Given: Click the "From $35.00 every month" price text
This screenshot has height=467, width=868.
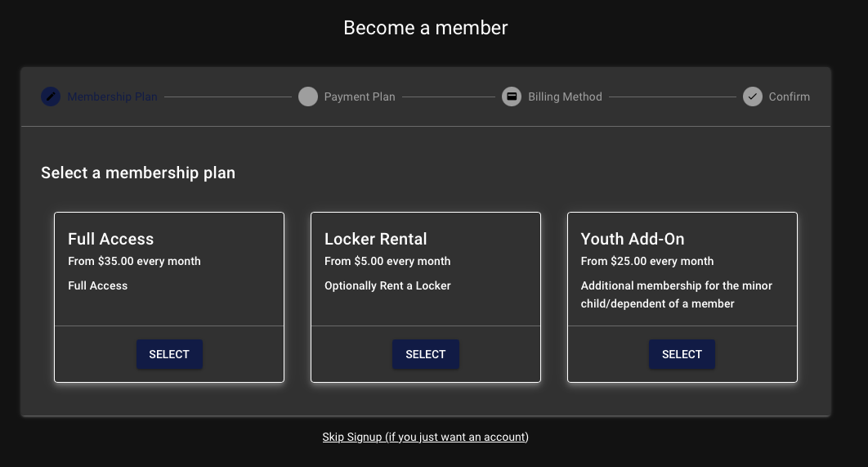Looking at the screenshot, I should (134, 261).
